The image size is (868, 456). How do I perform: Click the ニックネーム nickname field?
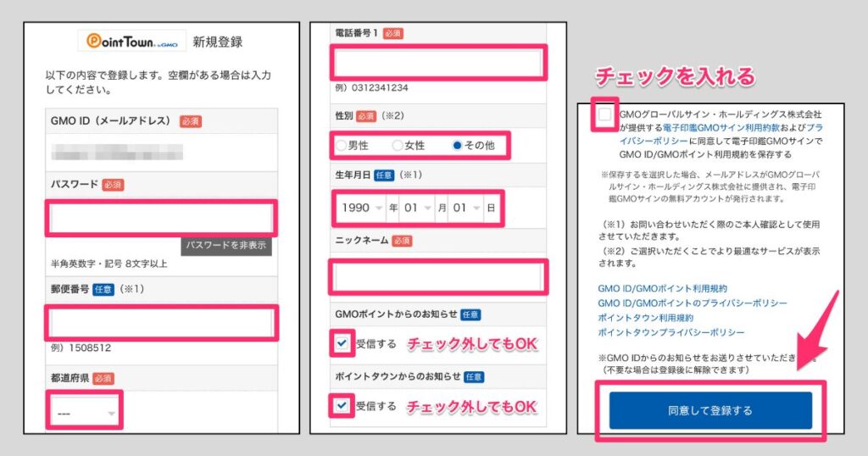438,276
